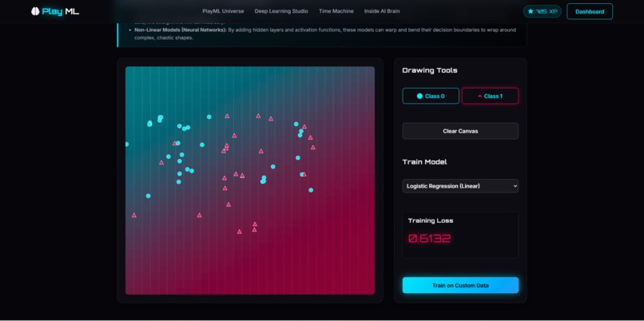
Task: Select the Class 1 drawing tool
Action: [490, 96]
